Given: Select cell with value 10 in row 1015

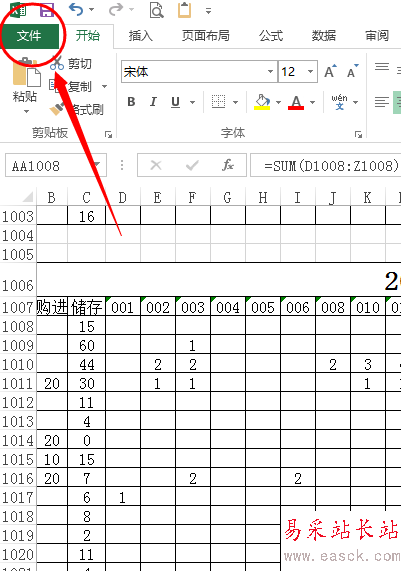Looking at the screenshot, I should click(52, 459).
